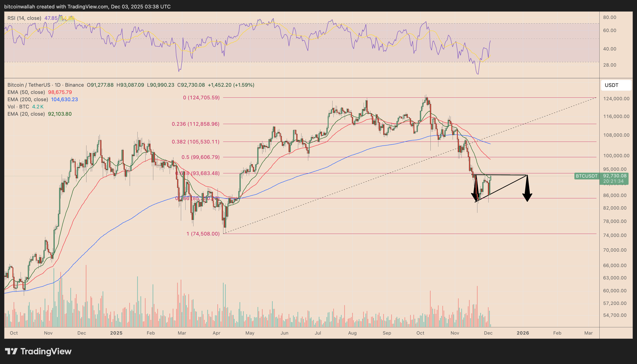Open the USDT currency selector
637x364 pixels.
tap(616, 85)
